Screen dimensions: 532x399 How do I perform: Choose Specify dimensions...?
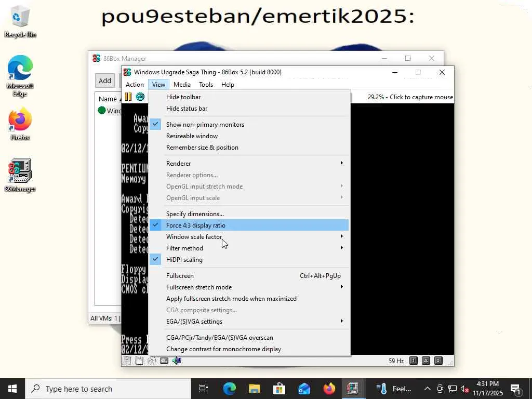pyautogui.click(x=249, y=214)
